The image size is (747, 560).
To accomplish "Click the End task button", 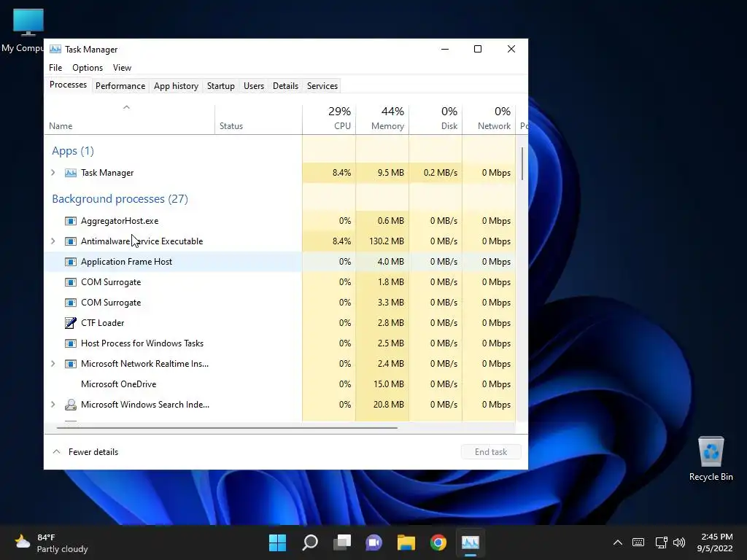I will tap(491, 452).
